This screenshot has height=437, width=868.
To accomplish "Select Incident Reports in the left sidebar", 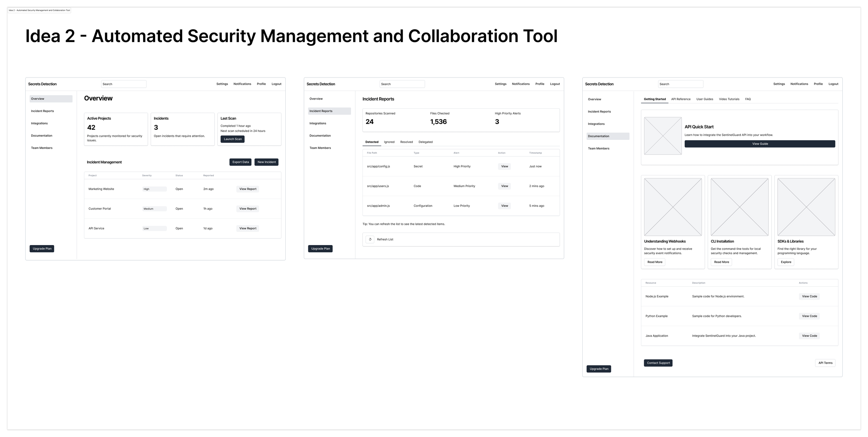I will (42, 111).
